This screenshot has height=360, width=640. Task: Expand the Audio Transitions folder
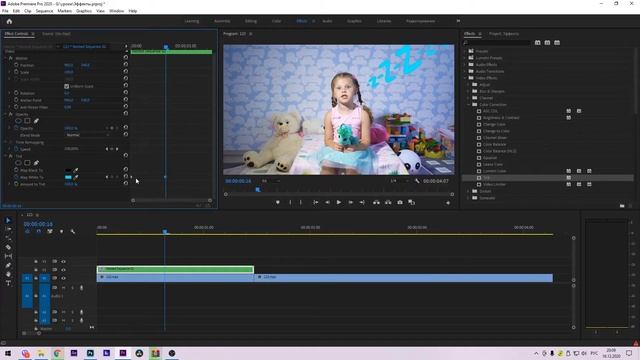[465, 71]
